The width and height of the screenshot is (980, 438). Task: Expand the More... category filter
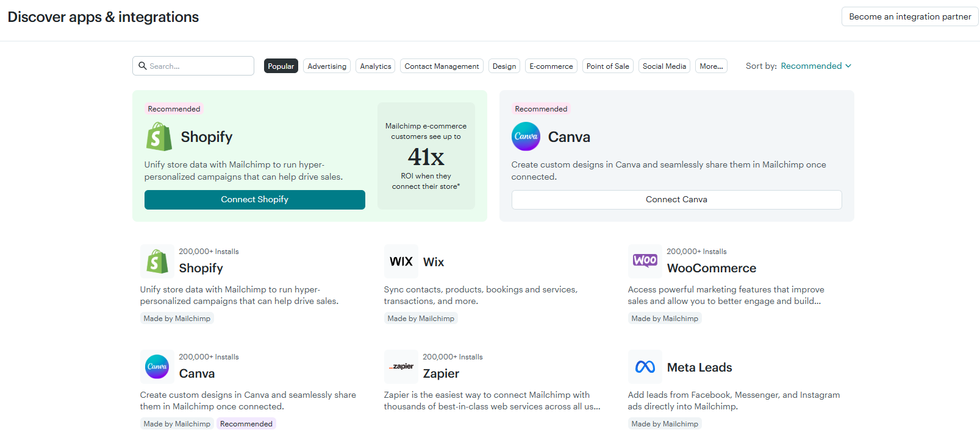click(711, 66)
